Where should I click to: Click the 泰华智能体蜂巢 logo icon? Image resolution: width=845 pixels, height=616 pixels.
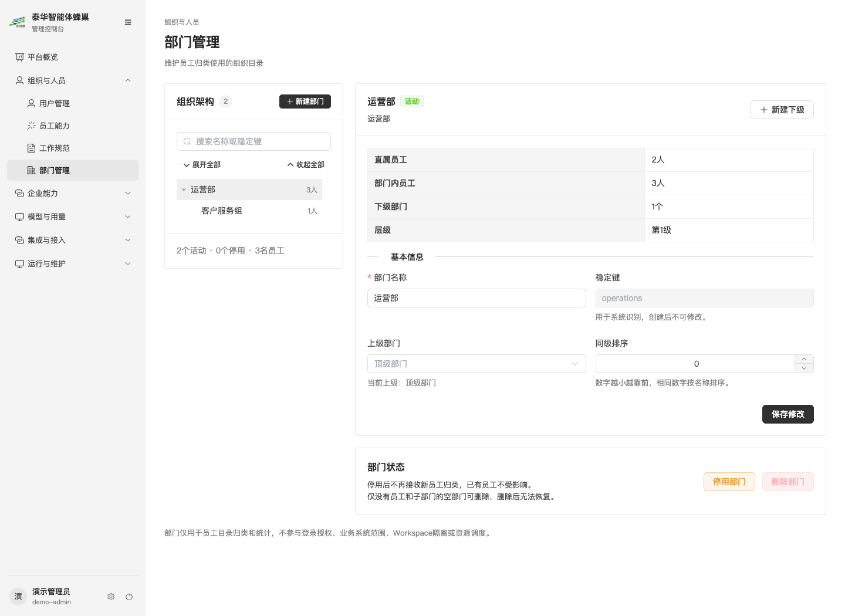point(17,22)
